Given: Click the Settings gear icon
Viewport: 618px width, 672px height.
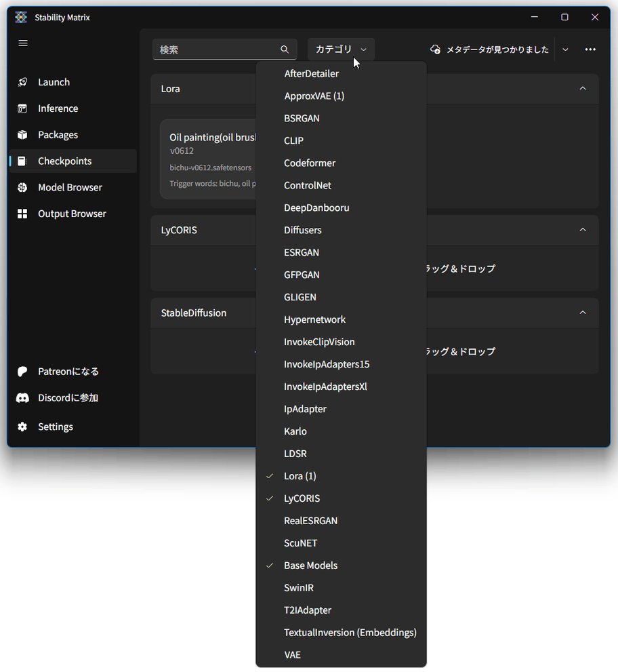Looking at the screenshot, I should click(x=22, y=427).
